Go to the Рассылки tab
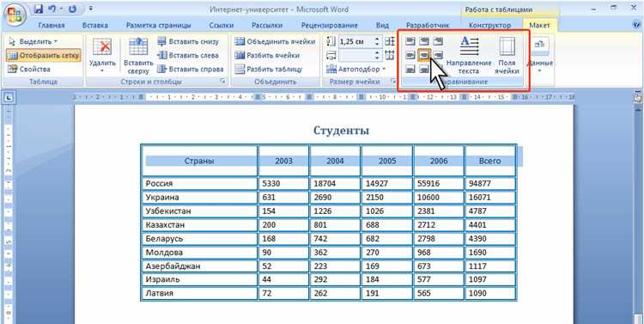The image size is (644, 324). click(x=267, y=25)
